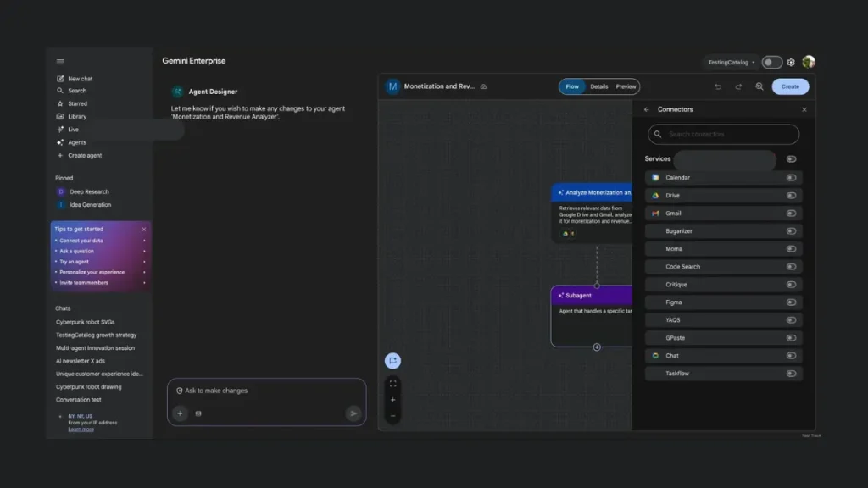Switch to the Preview tab
This screenshot has width=868, height=488.
(626, 86)
